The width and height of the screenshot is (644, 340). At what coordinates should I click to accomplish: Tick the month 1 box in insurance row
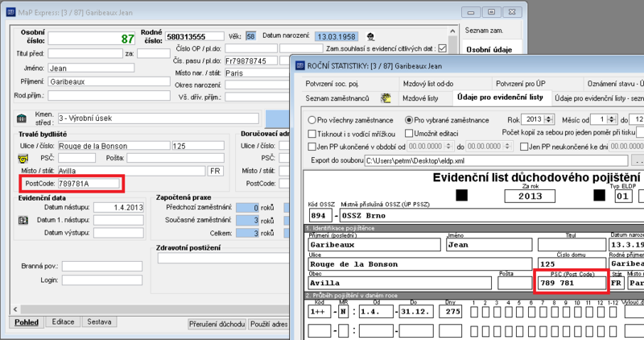[474, 313]
